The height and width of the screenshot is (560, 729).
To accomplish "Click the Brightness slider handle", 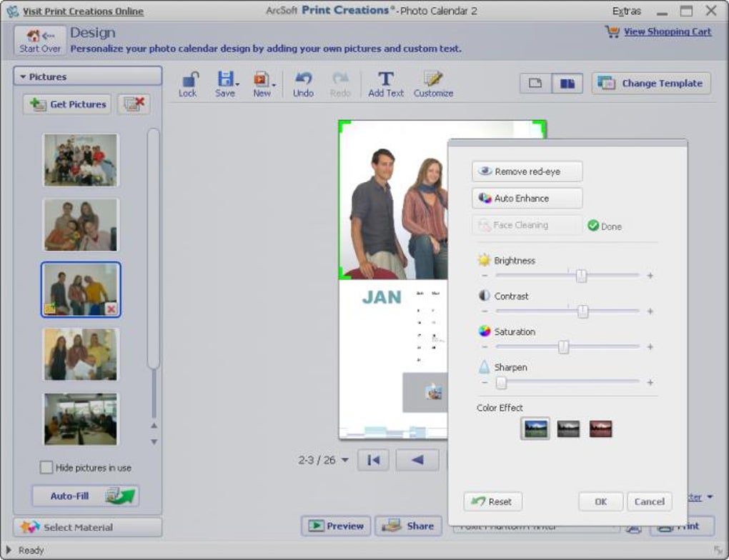I will tap(581, 276).
